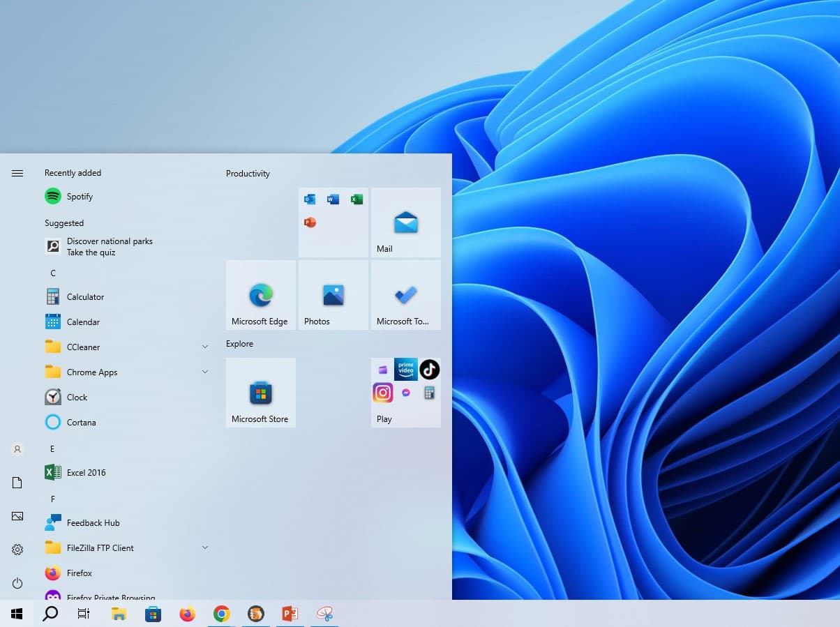Click the power button in the sidebar
The width and height of the screenshot is (840, 627).
pyautogui.click(x=17, y=583)
